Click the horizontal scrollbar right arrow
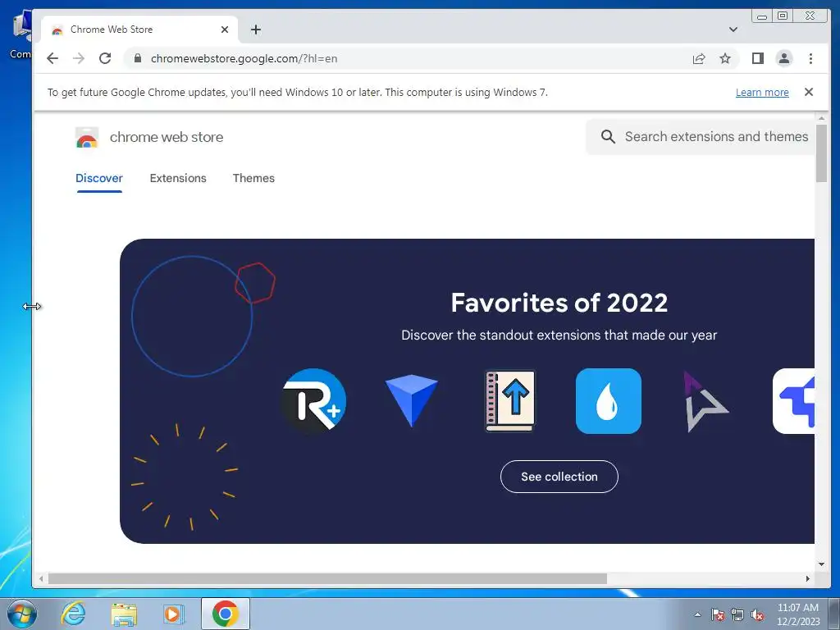The image size is (840, 630). (808, 578)
